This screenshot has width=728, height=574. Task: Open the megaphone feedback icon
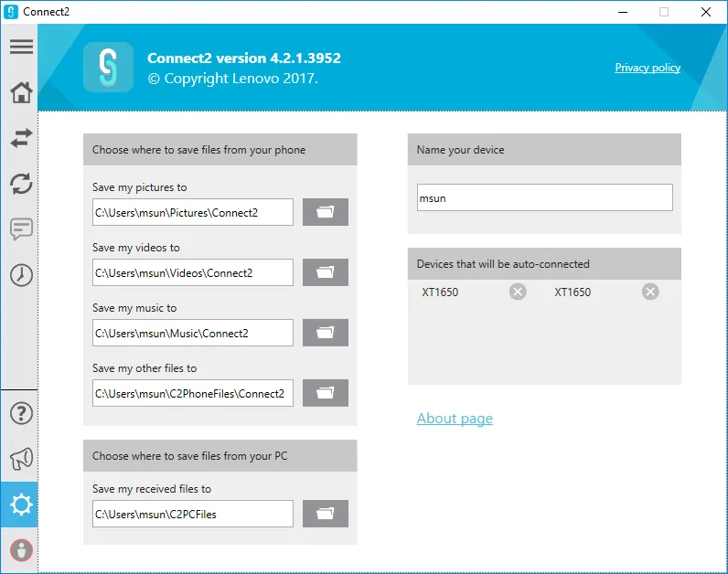point(21,459)
